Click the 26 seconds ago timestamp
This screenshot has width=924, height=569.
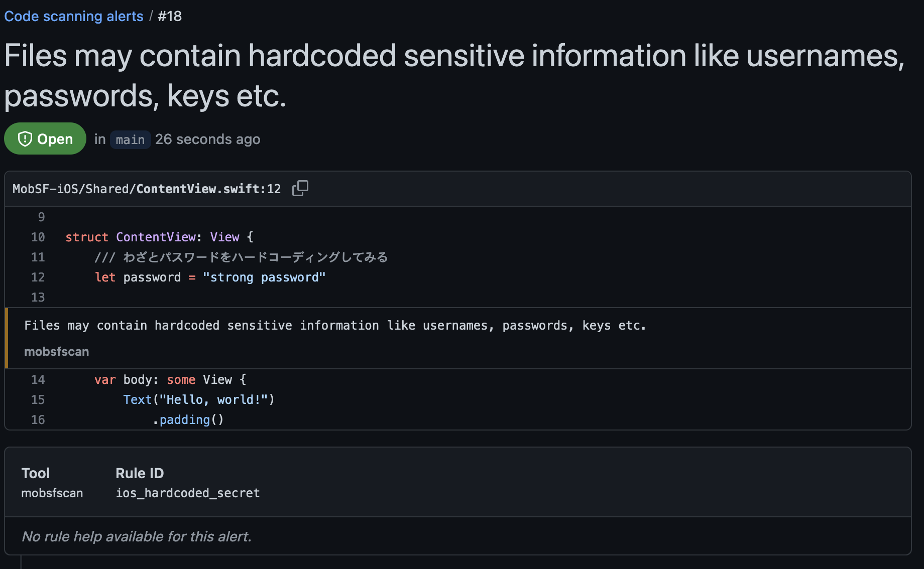coord(208,139)
